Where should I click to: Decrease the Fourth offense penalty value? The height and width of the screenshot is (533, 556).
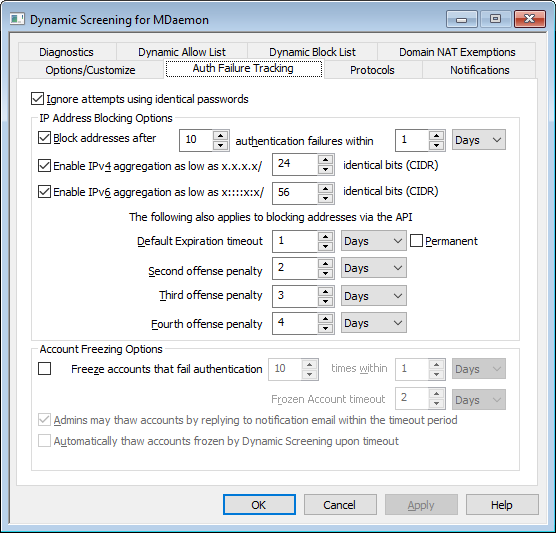[325, 328]
